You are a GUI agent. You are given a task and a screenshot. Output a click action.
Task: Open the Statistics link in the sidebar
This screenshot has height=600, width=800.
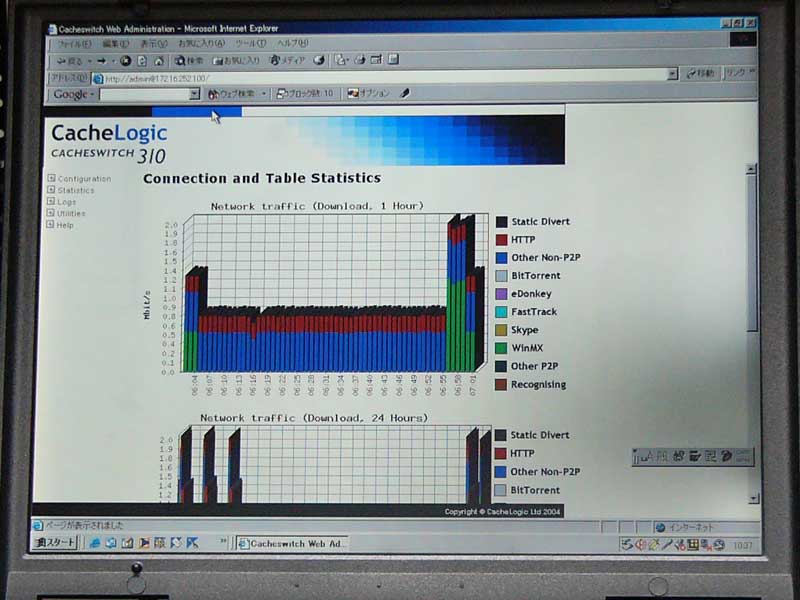[76, 190]
